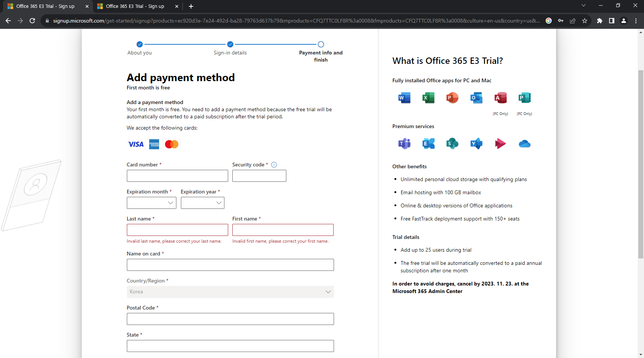Click the Excel app icon
This screenshot has height=358, width=644.
(428, 98)
